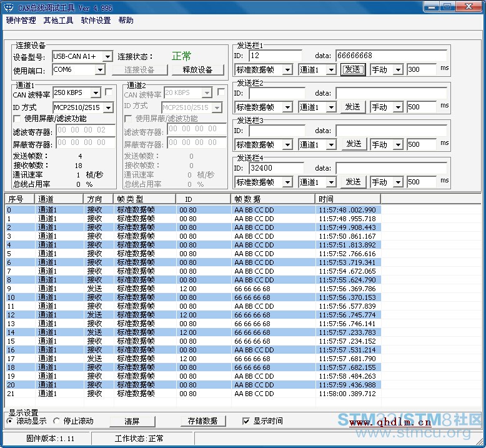Open channel dropdown in 发送栏3
Viewport: 486px width, 448px height.
tap(331, 145)
